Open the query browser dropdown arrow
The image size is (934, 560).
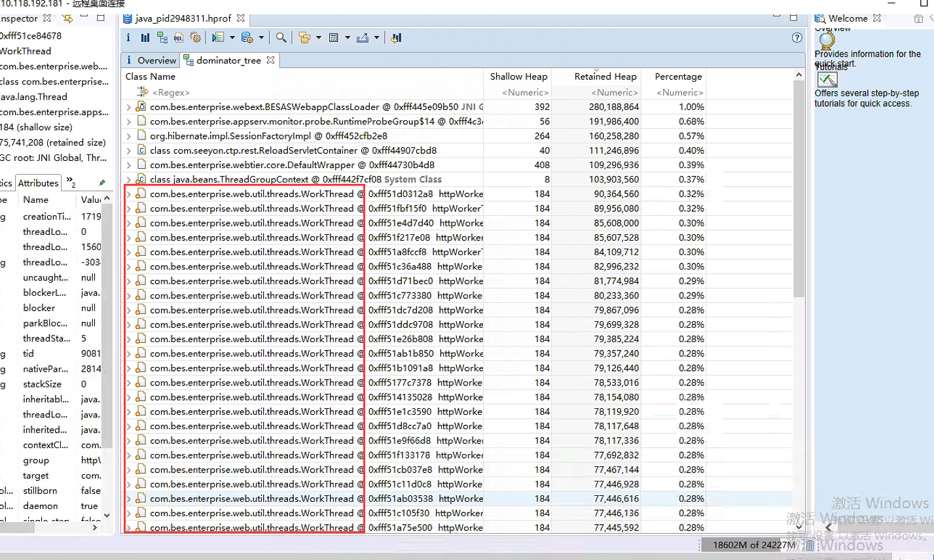tap(261, 38)
